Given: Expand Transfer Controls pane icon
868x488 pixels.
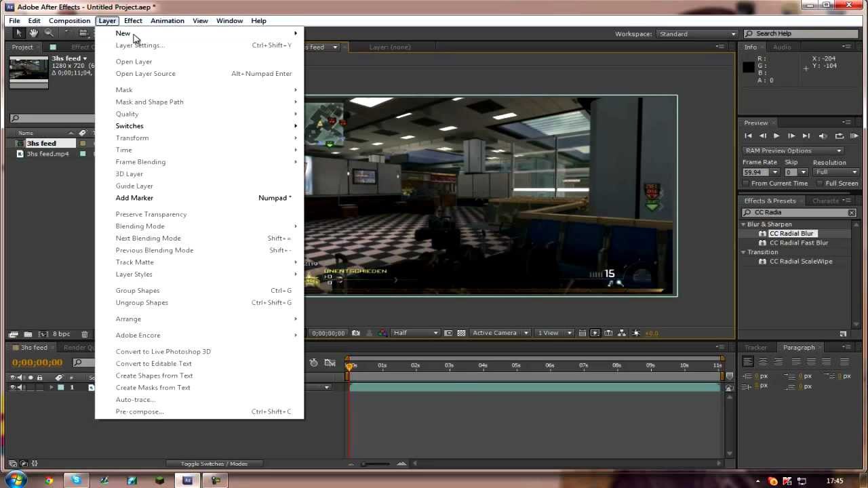Looking at the screenshot, I should 24,464.
